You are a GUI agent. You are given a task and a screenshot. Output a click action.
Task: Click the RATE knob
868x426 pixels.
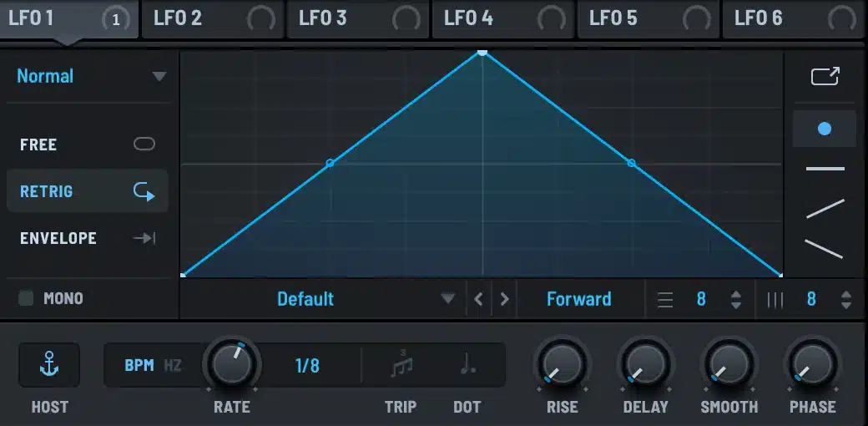tap(232, 366)
